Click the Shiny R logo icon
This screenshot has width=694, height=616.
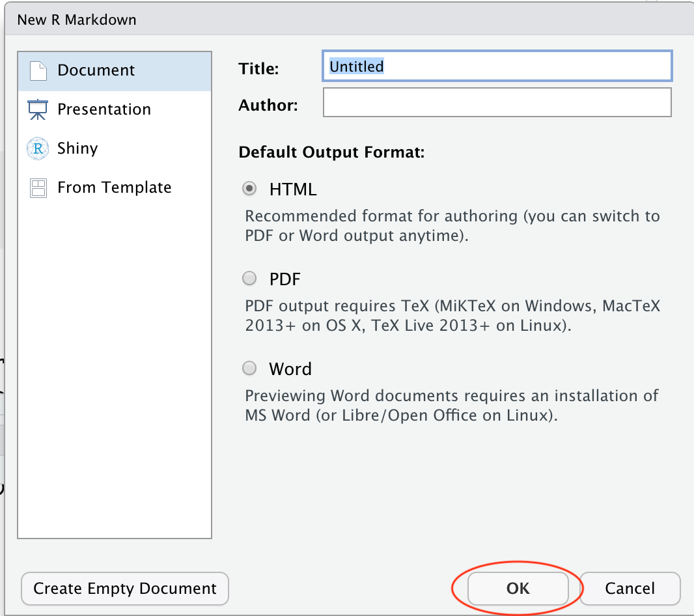coord(38,148)
